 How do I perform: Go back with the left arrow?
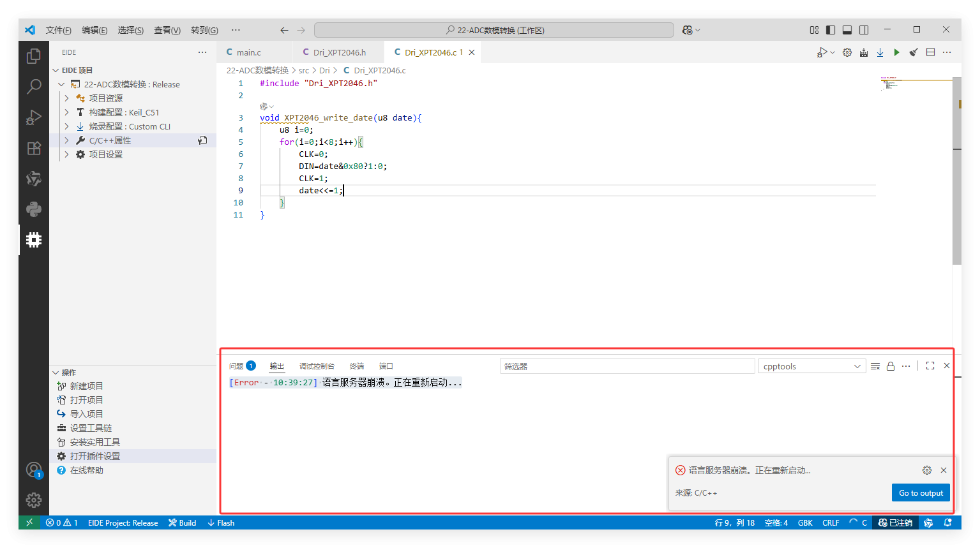click(284, 30)
